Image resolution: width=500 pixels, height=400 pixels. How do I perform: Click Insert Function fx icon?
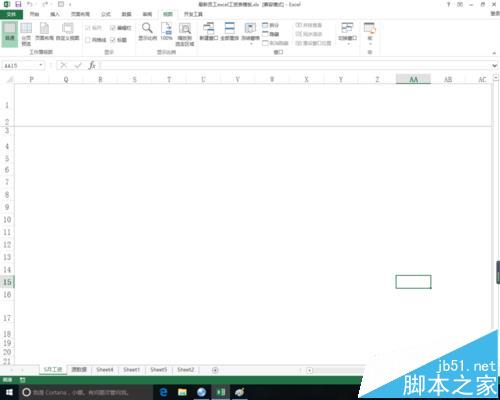(x=92, y=65)
